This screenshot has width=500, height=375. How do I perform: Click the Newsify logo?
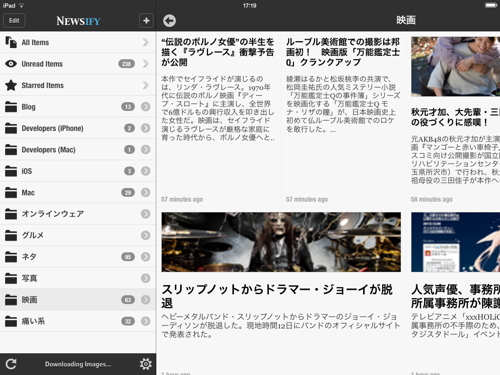tap(78, 21)
